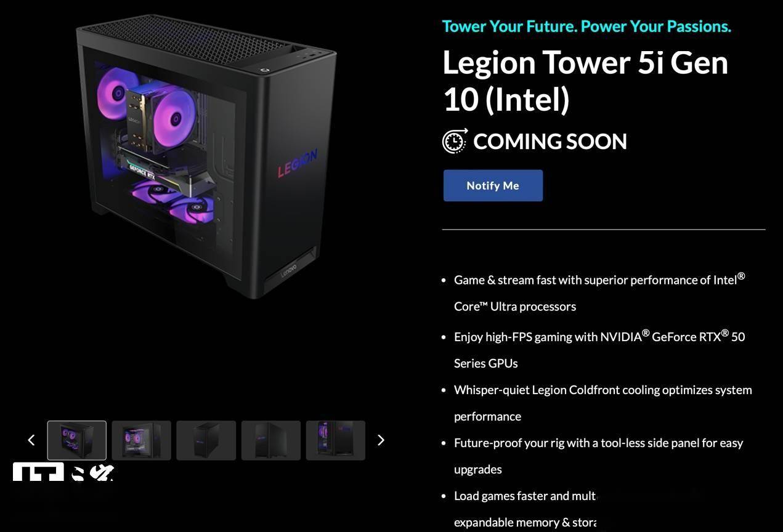Click the Intel Core Ultra processors bullet
This screenshot has height=532, width=783.
tap(599, 292)
